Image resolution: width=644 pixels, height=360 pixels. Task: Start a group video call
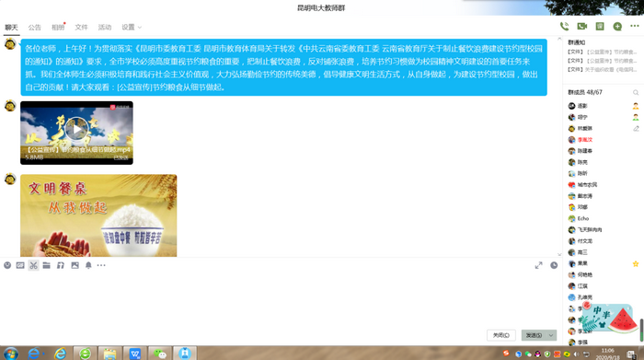coord(582,27)
